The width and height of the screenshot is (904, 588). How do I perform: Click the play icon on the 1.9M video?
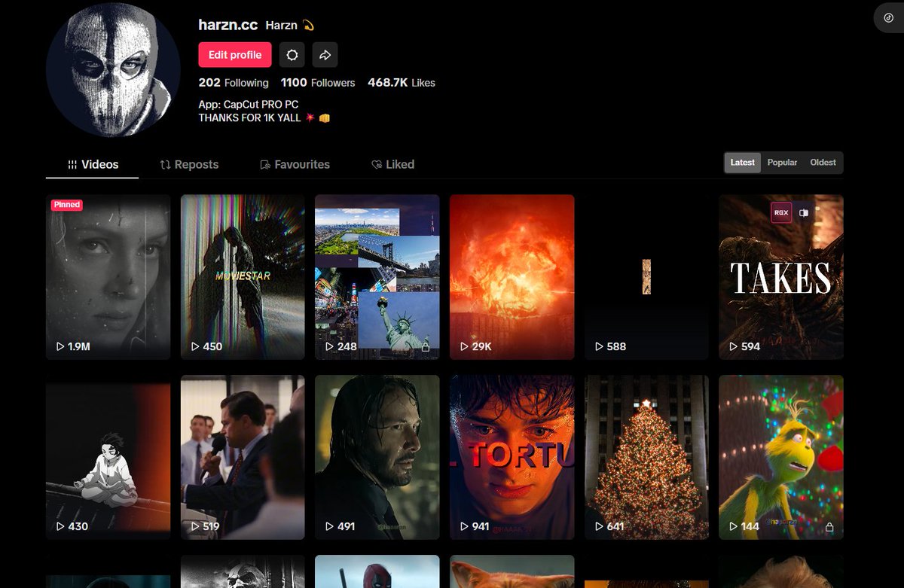coord(60,347)
